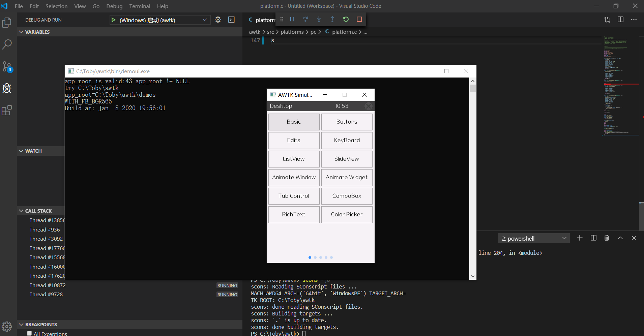Open the File menu
The height and width of the screenshot is (336, 644).
(19, 6)
